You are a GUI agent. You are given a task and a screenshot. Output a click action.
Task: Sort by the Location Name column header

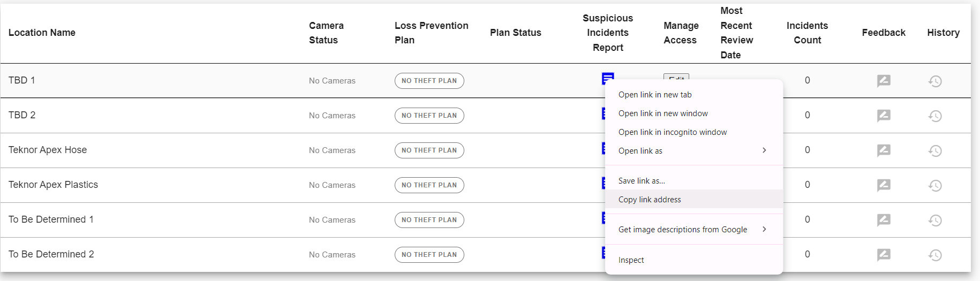tap(42, 33)
